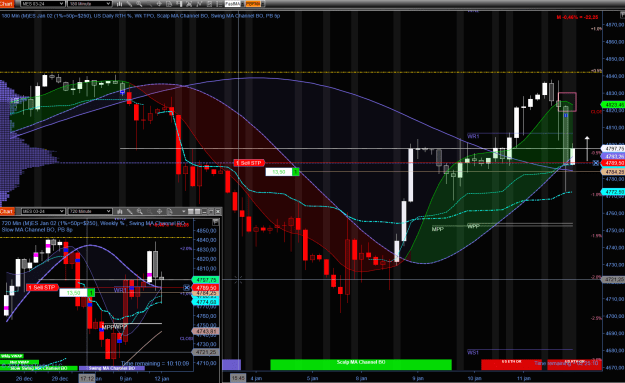
Task: Click Wkly VWAP green label in inset chart
Action: [x=12, y=356]
